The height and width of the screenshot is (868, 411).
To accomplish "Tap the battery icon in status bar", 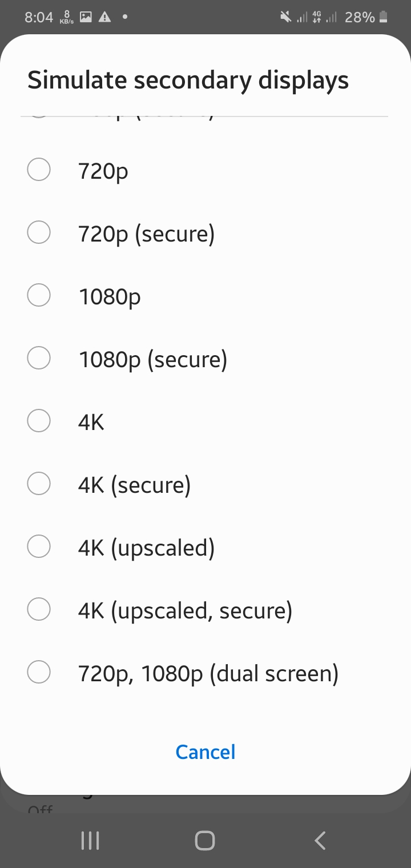I will coord(384,18).
